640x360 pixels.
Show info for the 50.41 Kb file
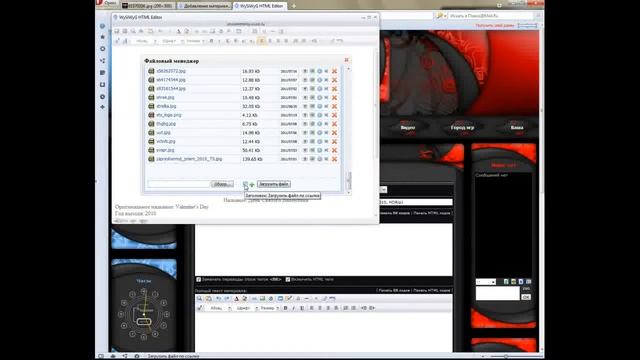(320, 150)
